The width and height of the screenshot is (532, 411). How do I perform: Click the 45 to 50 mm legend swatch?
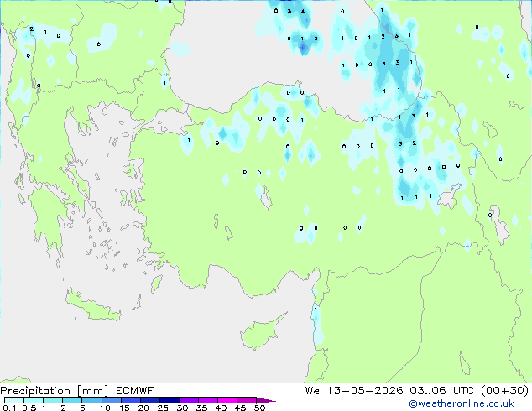pyautogui.click(x=247, y=400)
